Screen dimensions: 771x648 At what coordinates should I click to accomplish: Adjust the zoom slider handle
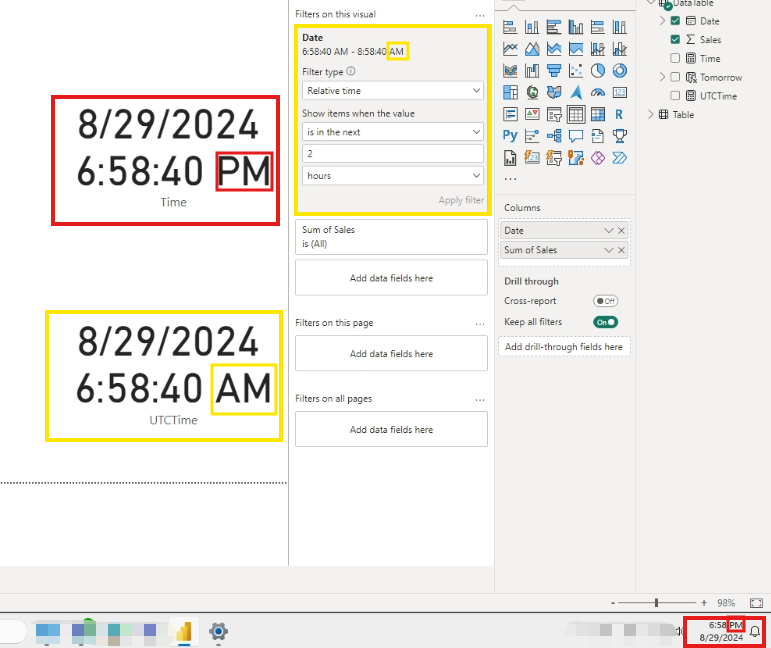point(656,603)
